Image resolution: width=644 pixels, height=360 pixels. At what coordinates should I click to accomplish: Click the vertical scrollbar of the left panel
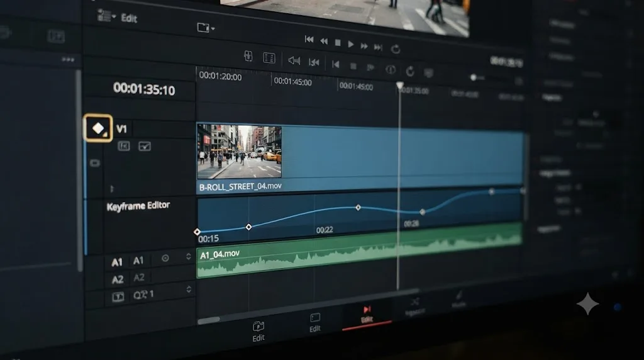pos(79,171)
